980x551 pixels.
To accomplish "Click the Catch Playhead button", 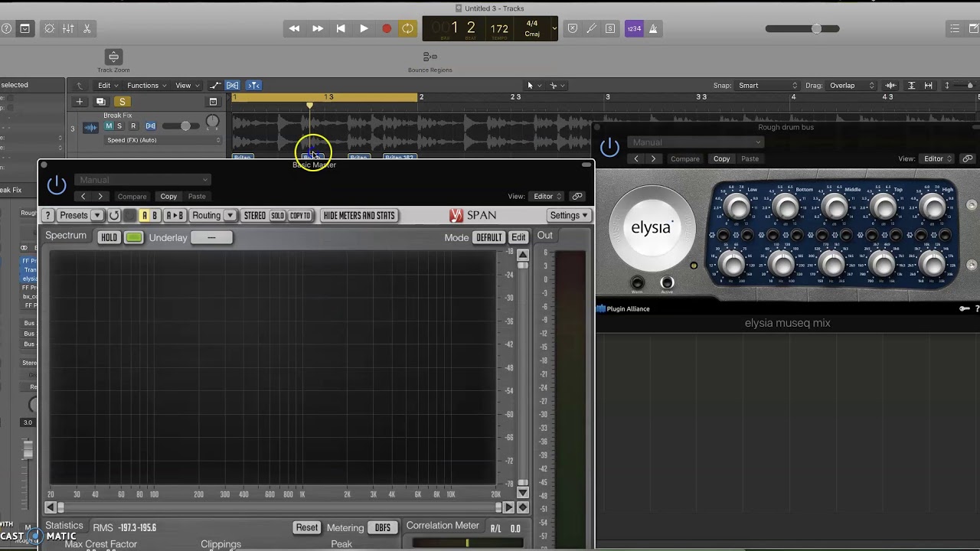I will 253,85.
